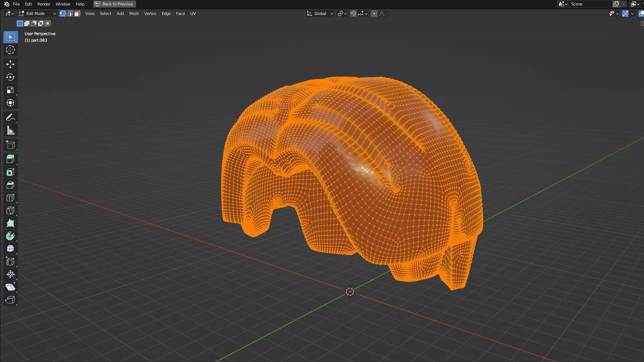The image size is (644, 362).
Task: Activate the 3D Cursor tool
Action: (10, 50)
